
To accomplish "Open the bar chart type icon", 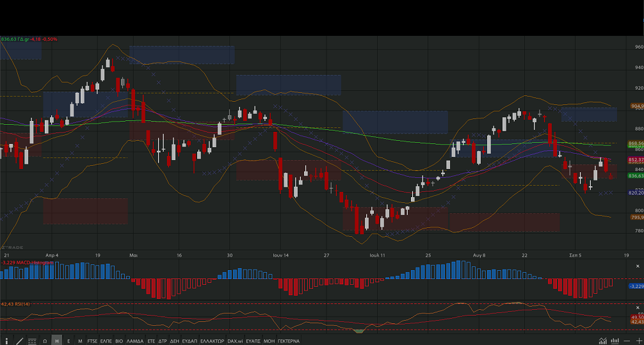I will [x=615, y=341].
